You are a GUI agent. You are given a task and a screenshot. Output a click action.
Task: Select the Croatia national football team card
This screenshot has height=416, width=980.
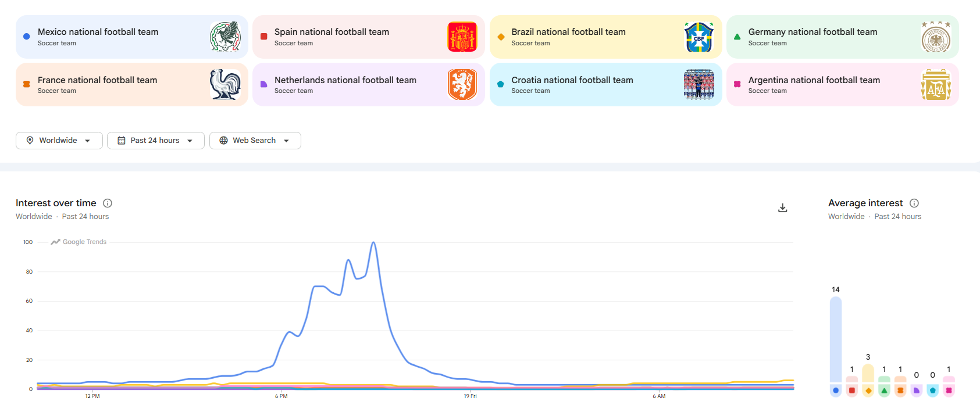[605, 85]
